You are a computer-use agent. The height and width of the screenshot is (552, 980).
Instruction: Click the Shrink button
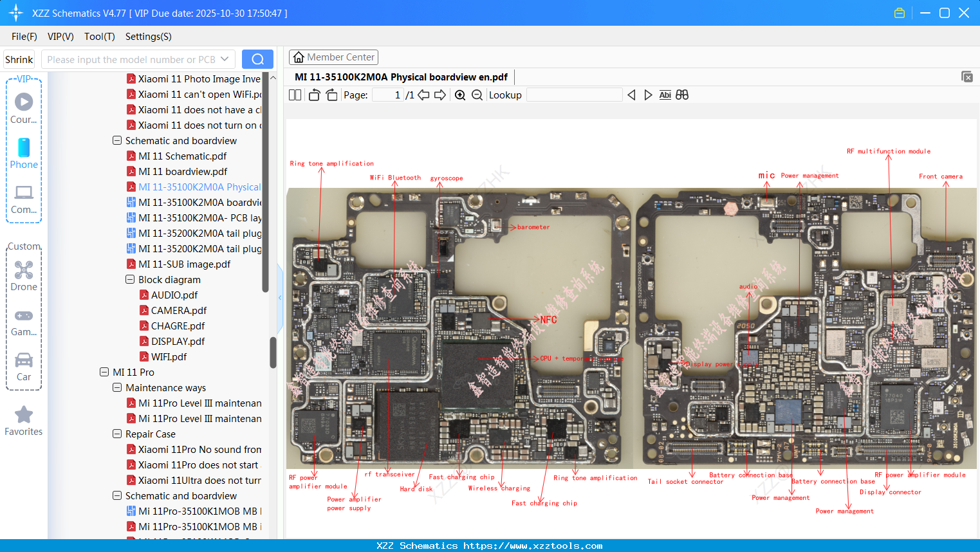[19, 59]
